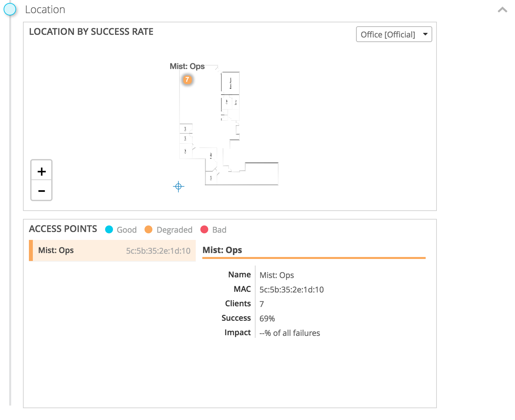Click the map zoom out minus button
This screenshot has height=420, width=515.
pyautogui.click(x=41, y=191)
